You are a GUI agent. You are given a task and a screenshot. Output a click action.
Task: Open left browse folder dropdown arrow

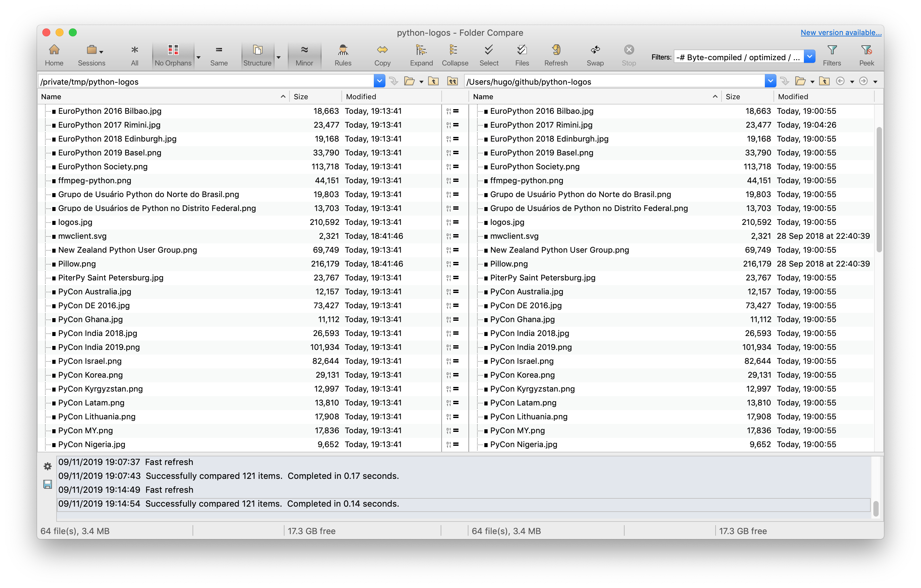(421, 82)
